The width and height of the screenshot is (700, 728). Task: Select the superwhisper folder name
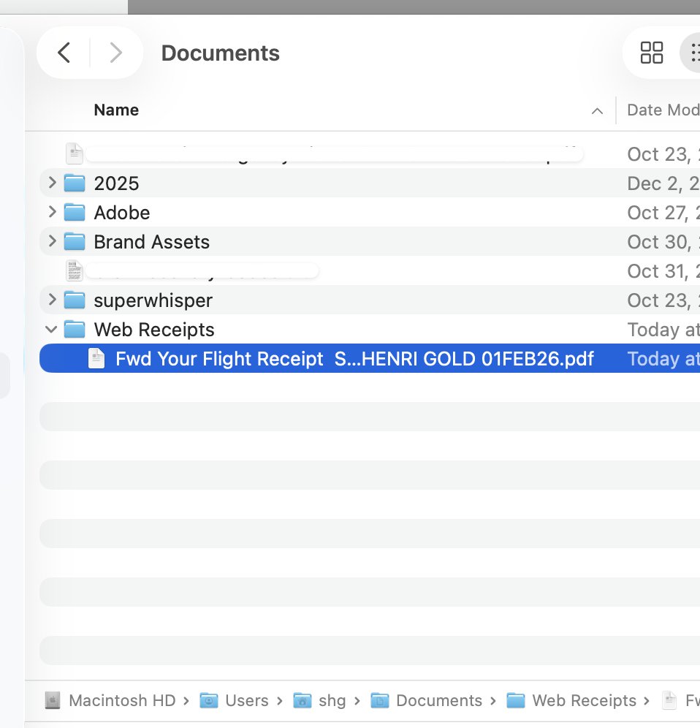153,300
